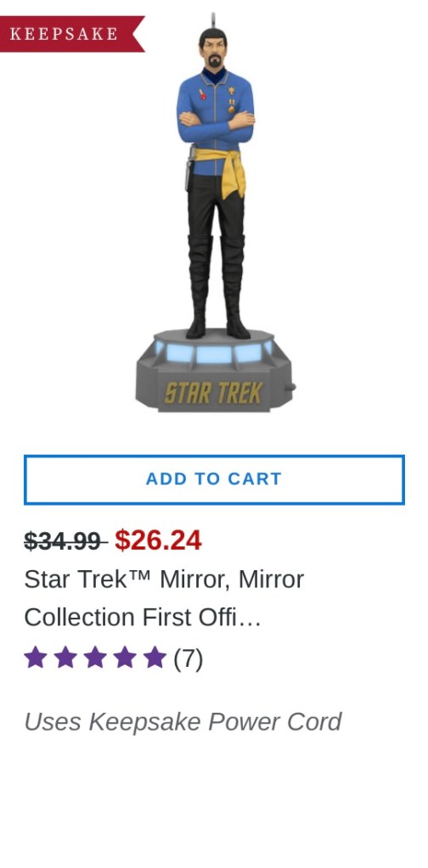The image size is (428, 868).
Task: Click the truncated text 'Collection First Offi…'
Action: click(143, 617)
